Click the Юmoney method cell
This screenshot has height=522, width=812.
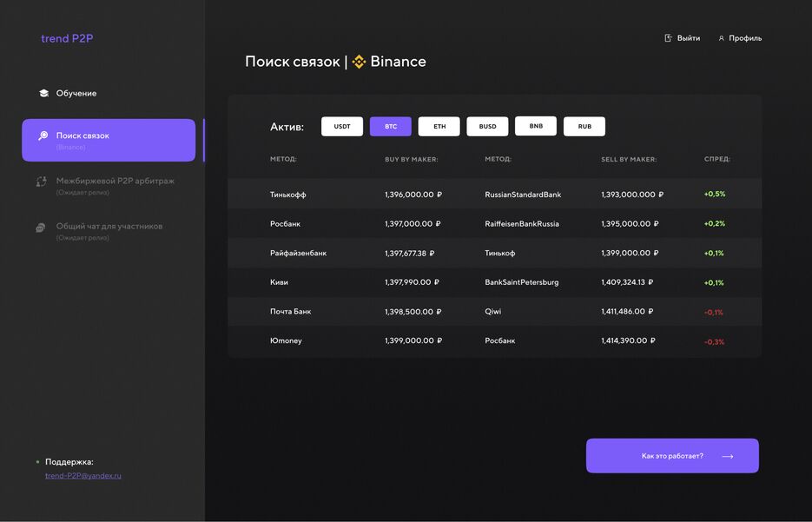[286, 340]
